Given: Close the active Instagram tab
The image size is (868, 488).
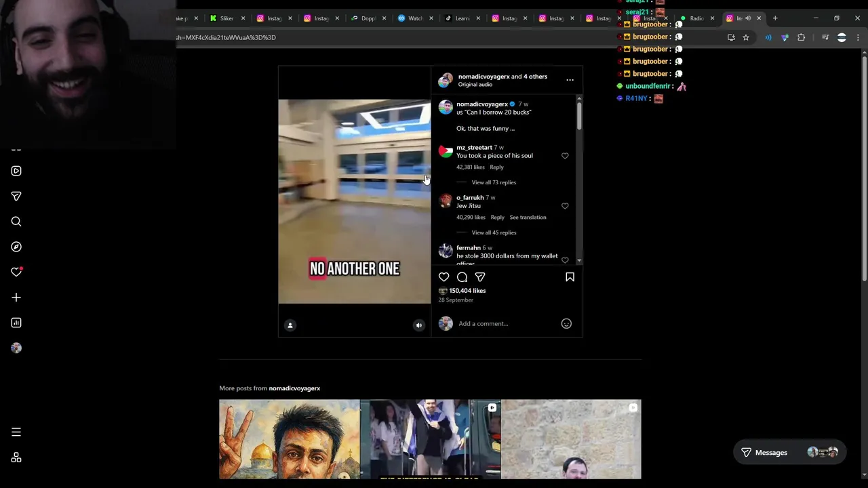Looking at the screenshot, I should 759,18.
